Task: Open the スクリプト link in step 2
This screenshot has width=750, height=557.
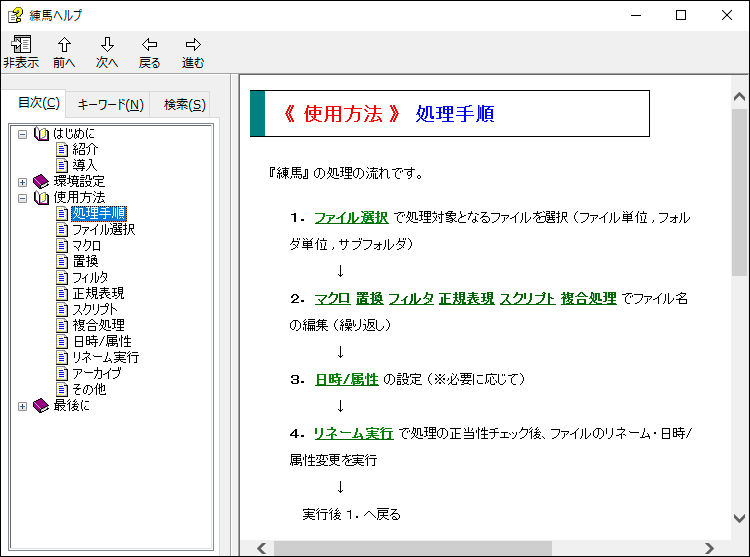Action: pyautogui.click(x=528, y=299)
